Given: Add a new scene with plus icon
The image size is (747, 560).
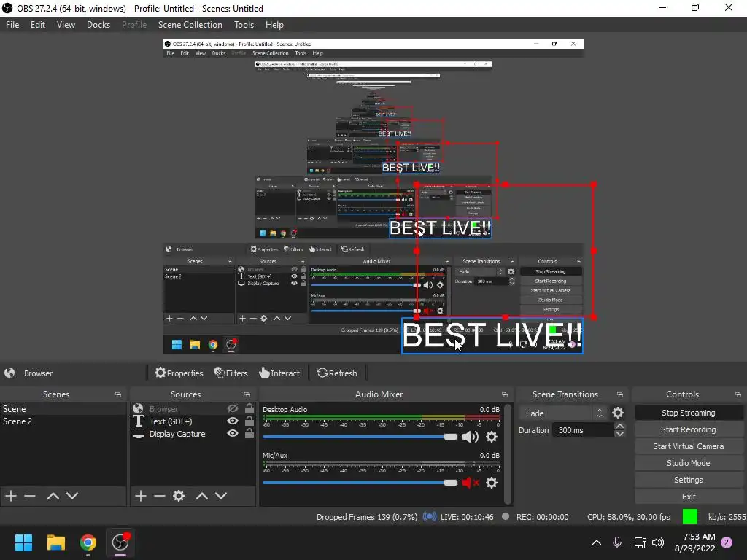Looking at the screenshot, I should [11, 496].
